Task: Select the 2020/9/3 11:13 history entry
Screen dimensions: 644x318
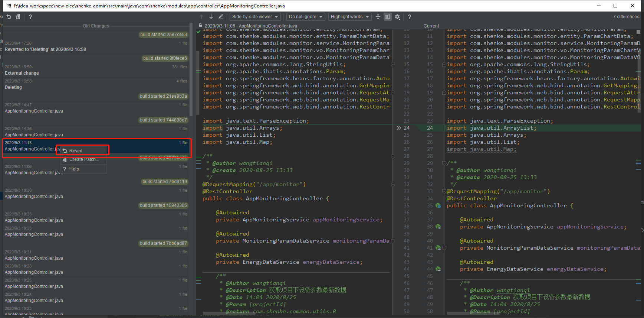Action: (96, 146)
